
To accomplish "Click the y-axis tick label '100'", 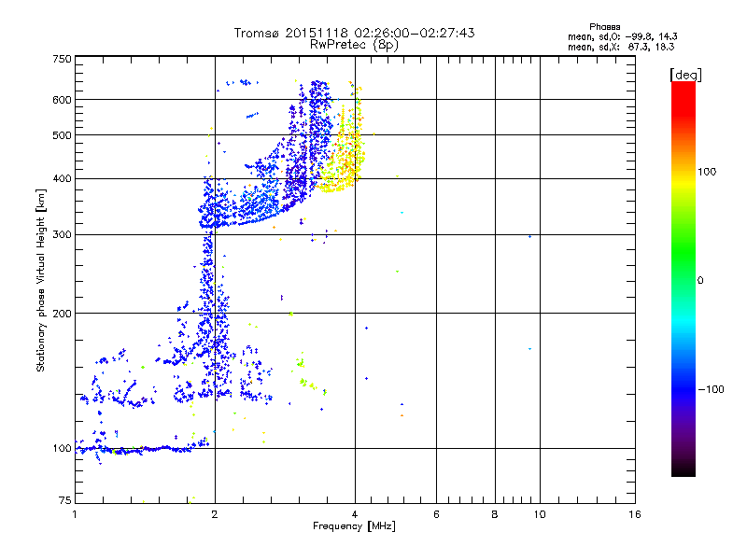I will (63, 448).
